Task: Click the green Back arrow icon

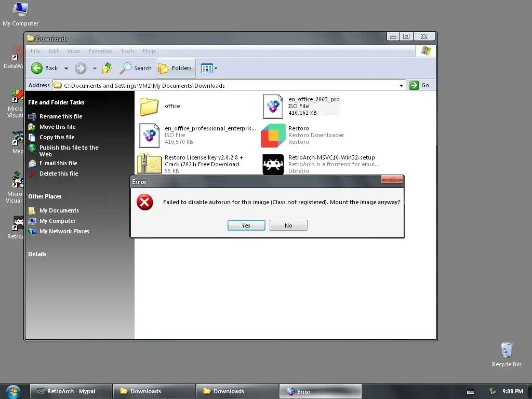Action: coord(37,68)
